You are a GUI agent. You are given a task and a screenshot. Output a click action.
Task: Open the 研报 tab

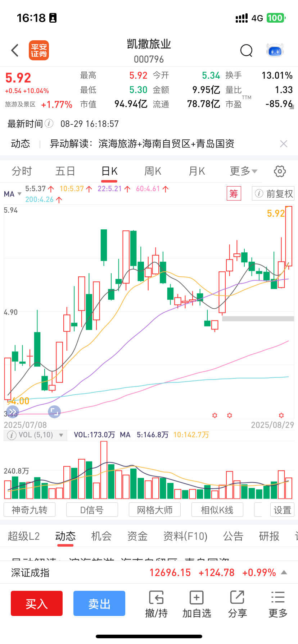pyautogui.click(x=269, y=536)
